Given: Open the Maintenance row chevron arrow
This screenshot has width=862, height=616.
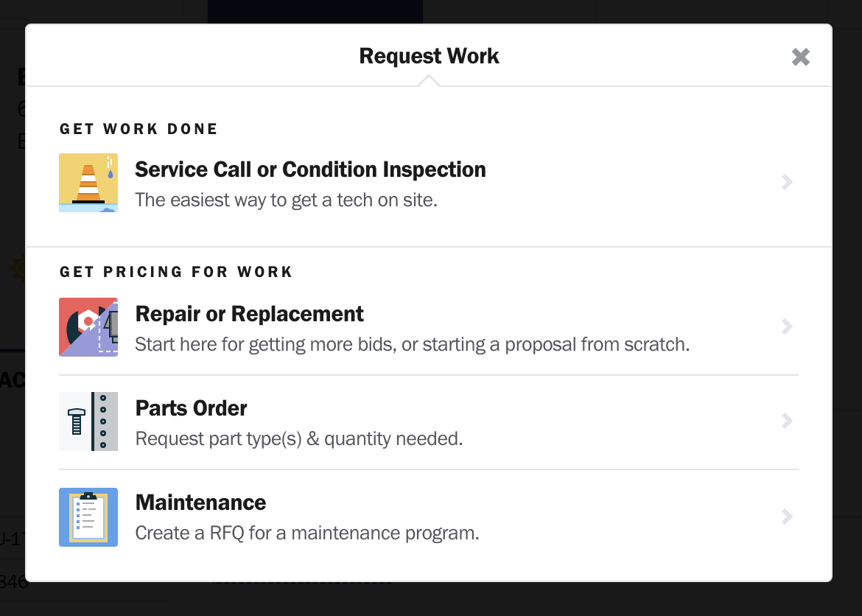Looking at the screenshot, I should [788, 517].
